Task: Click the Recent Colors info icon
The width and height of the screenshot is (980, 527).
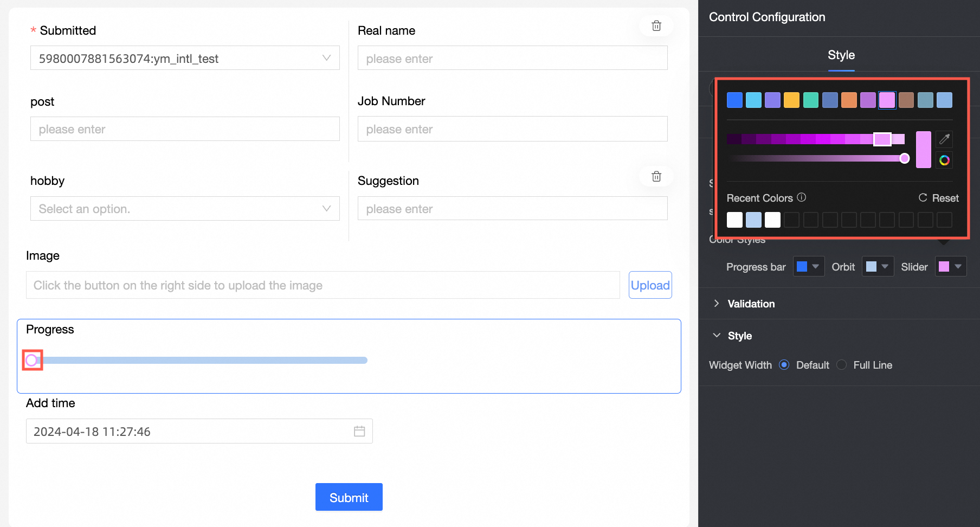Action: tap(802, 197)
